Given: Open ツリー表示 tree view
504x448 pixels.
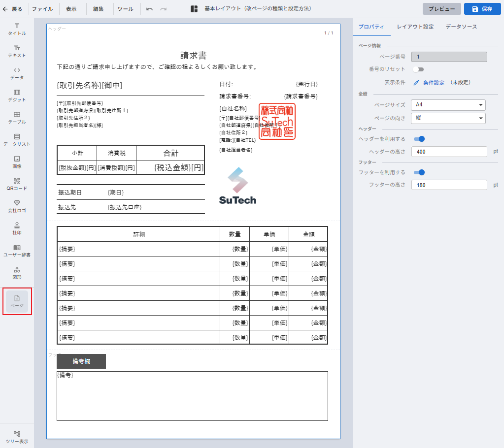Looking at the screenshot, I should pos(17,437).
